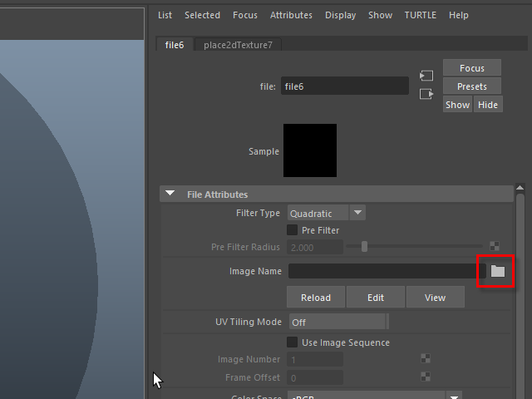This screenshot has width=532, height=399.
Task: Click the folder browse icon beside Image Name
Action: click(x=497, y=271)
